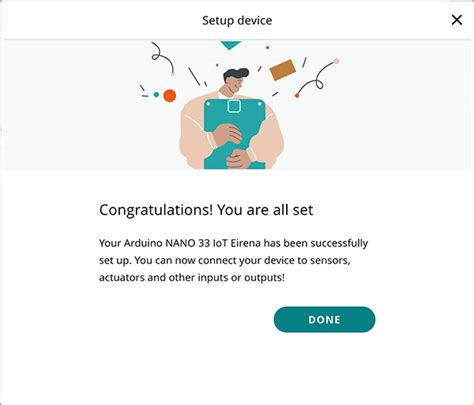Click the line starting with set up. You can
This screenshot has height=405, width=474.
[x=225, y=260]
